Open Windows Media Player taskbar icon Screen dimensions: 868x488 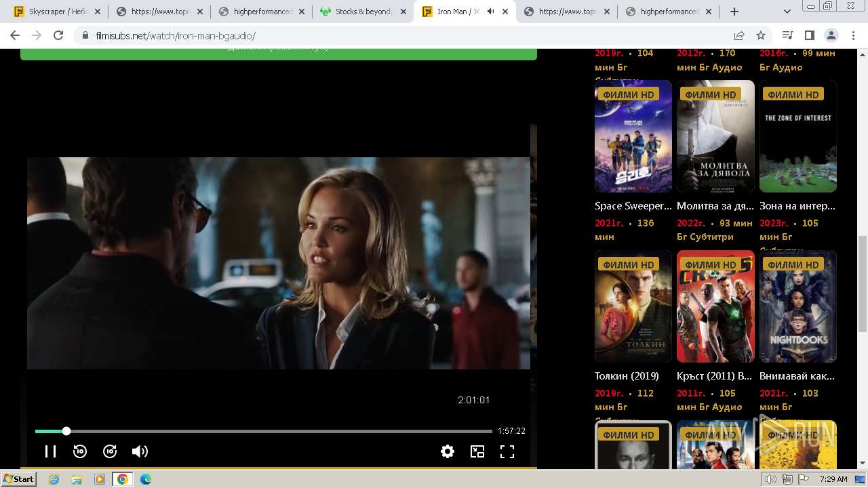(x=100, y=479)
